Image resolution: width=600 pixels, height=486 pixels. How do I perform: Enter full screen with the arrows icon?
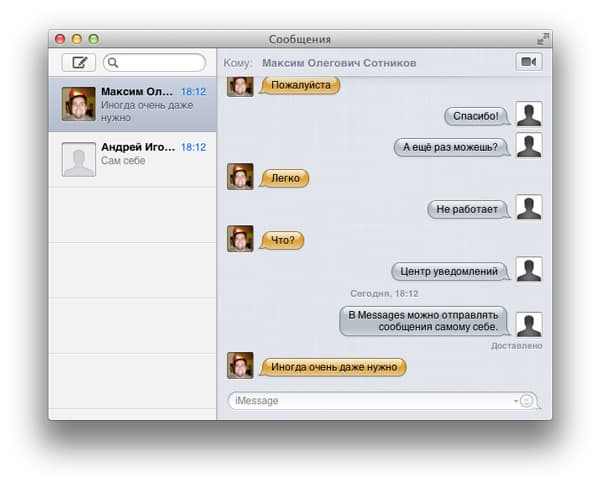coord(543,39)
